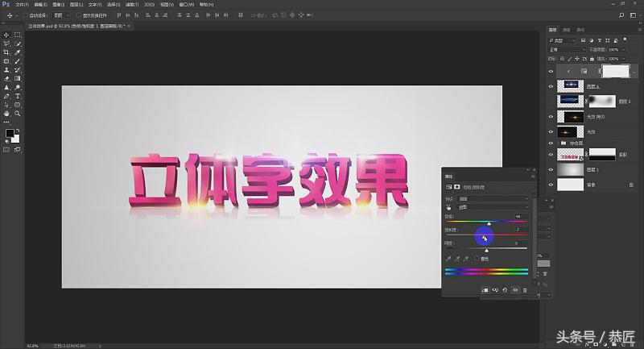
Task: Select the Move tool in toolbox
Action: pos(6,35)
